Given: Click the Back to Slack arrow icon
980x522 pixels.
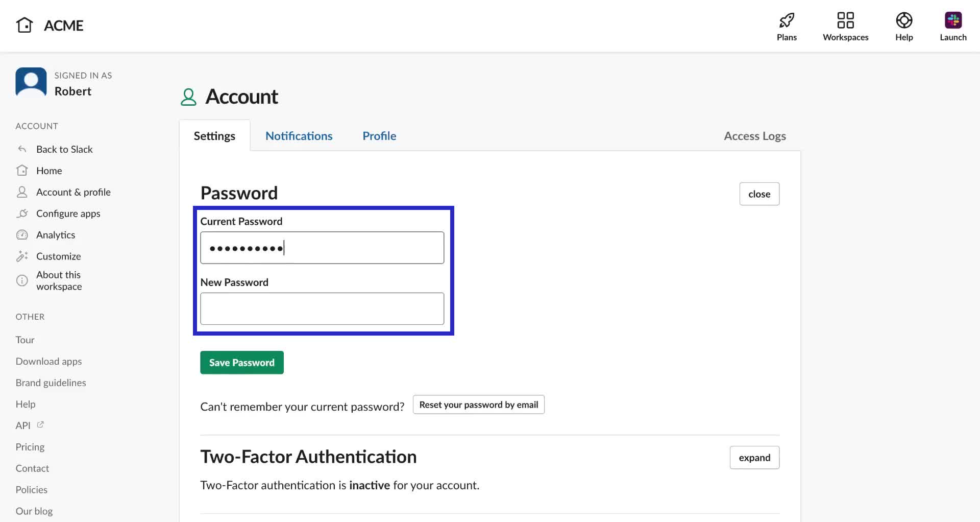Looking at the screenshot, I should click(22, 149).
